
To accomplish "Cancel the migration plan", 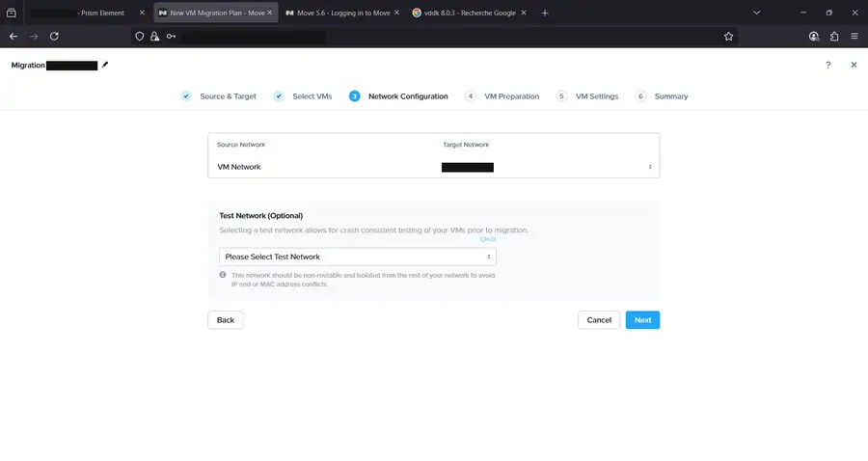I will pyautogui.click(x=599, y=320).
